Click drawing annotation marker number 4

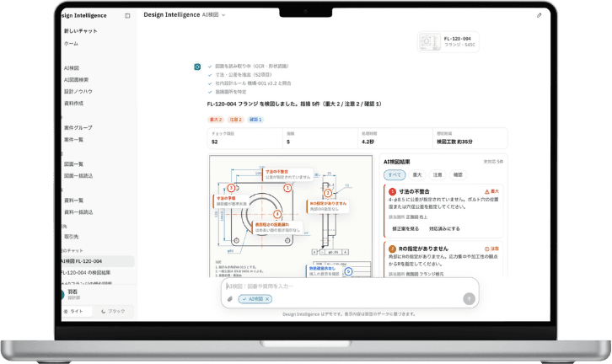tap(277, 214)
